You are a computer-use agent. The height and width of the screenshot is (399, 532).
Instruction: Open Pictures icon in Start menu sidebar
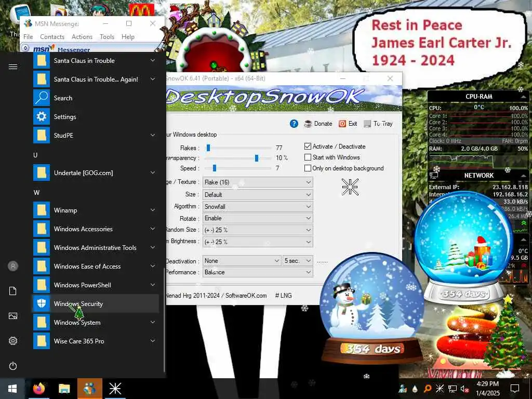pyautogui.click(x=13, y=316)
